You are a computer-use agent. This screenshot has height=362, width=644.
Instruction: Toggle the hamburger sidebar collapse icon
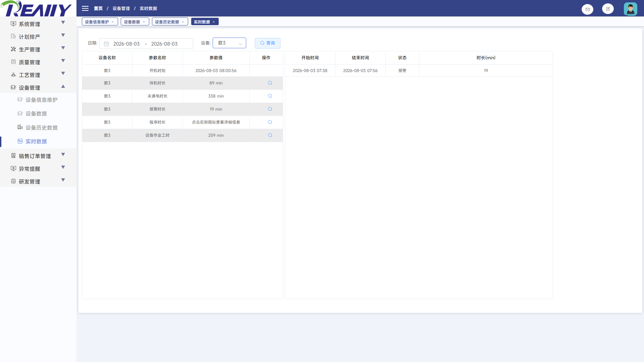tap(85, 8)
